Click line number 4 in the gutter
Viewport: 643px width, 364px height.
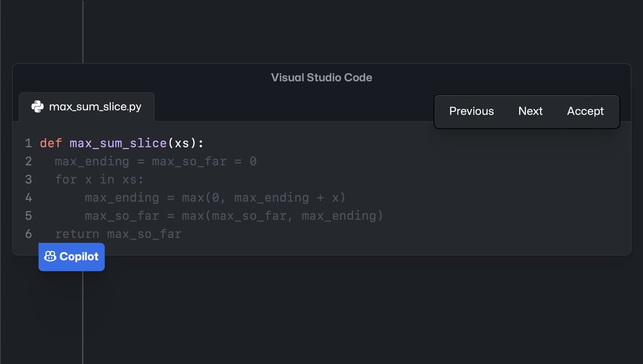pos(28,198)
